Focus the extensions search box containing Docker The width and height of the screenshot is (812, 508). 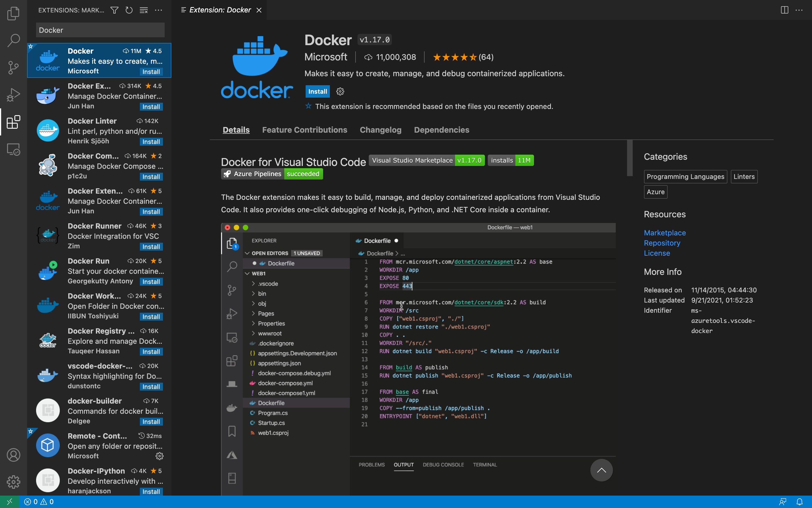100,30
